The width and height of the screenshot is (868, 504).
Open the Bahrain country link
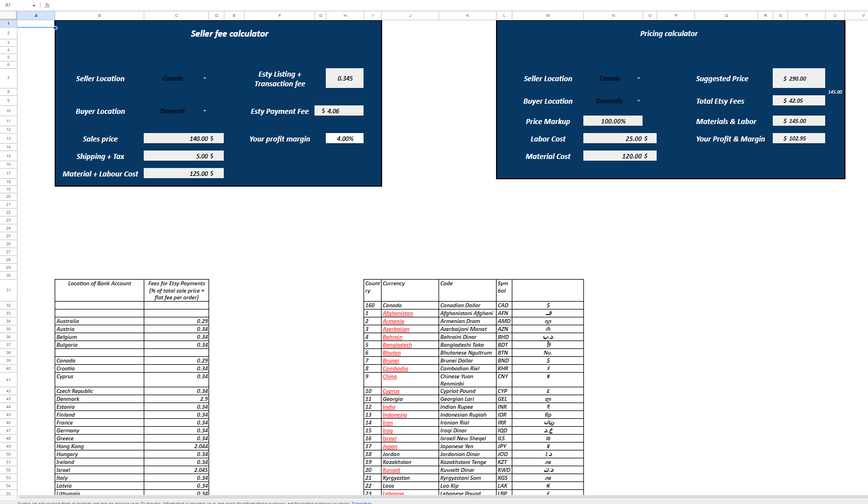393,337
